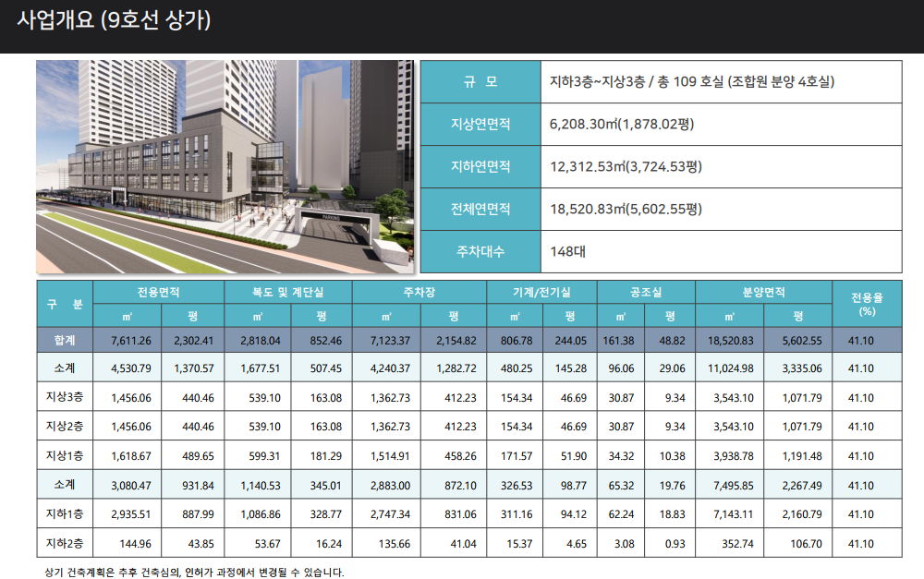Select '4,530.79' in first 소계 row
Image resolution: width=924 pixels, height=579 pixels.
click(x=131, y=368)
